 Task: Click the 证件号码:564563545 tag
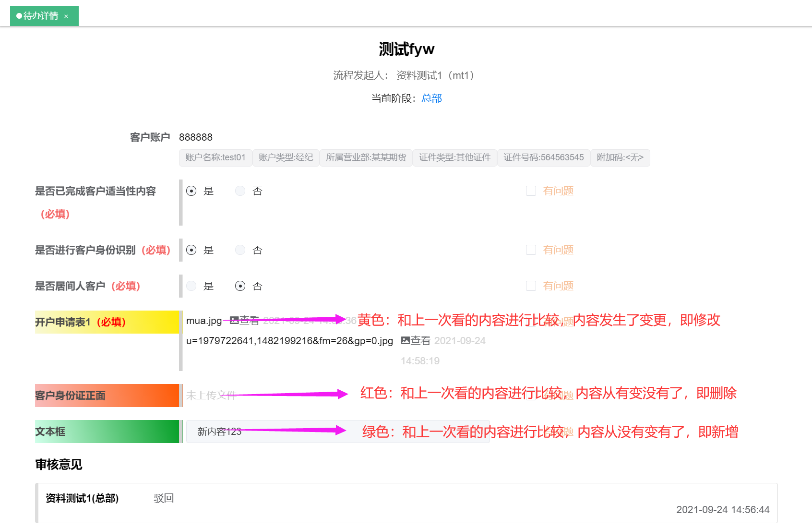coord(544,157)
